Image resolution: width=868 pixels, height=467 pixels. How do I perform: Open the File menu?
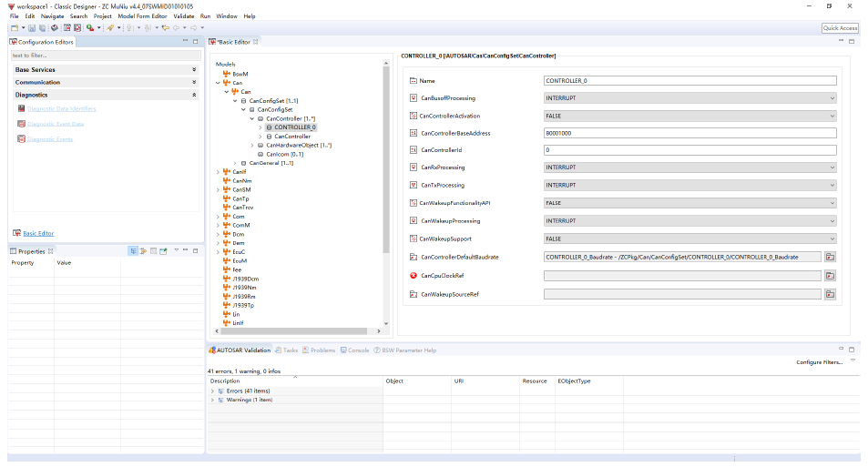point(15,16)
